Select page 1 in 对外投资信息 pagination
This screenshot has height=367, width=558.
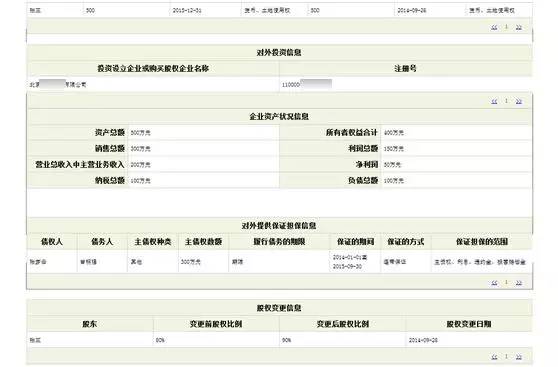506,101
